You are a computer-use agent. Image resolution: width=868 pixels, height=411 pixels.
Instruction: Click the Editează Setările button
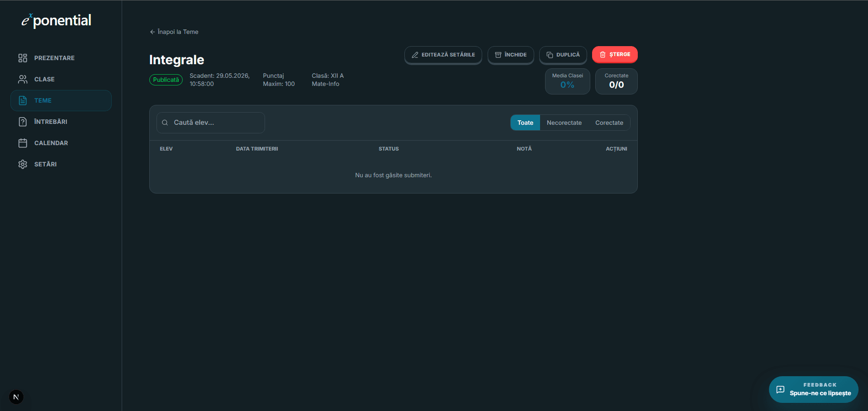click(443, 55)
